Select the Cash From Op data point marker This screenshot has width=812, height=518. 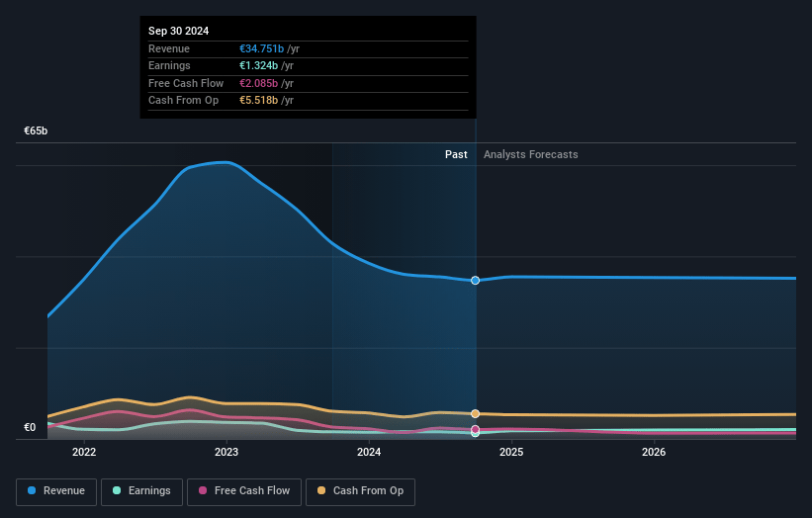(476, 413)
